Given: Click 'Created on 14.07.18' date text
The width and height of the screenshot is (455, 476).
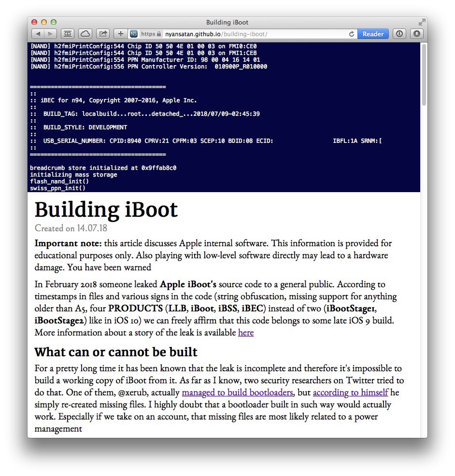Looking at the screenshot, I should [71, 228].
